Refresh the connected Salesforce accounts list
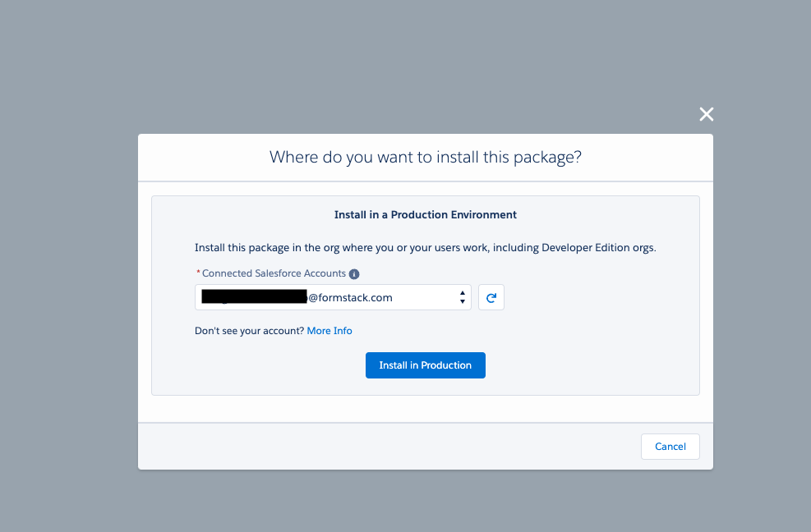811x532 pixels. [491, 297]
